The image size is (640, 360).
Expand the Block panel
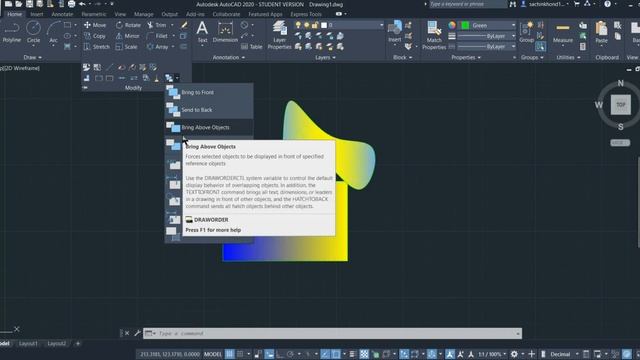click(402, 58)
